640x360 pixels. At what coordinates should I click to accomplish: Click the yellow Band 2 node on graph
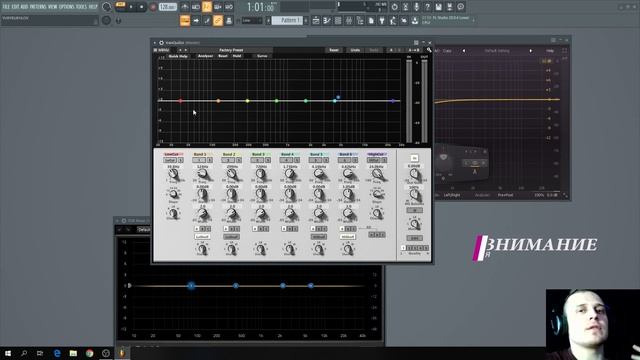pos(247,100)
